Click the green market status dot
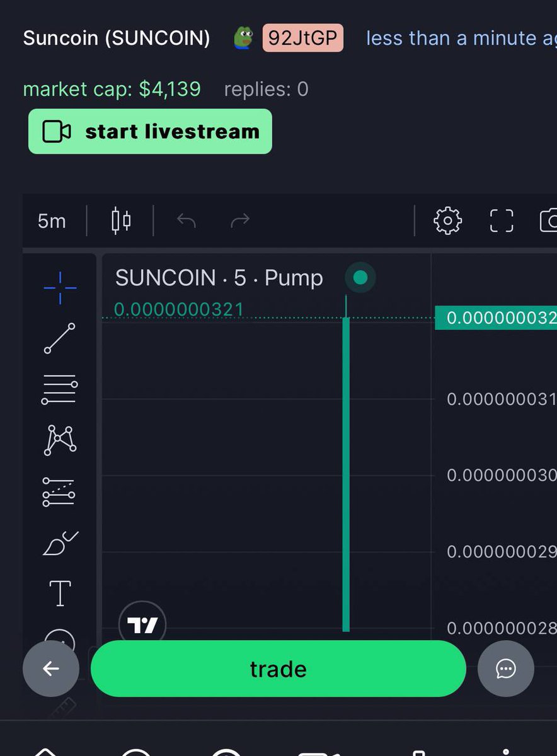This screenshot has width=557, height=756. (x=360, y=278)
